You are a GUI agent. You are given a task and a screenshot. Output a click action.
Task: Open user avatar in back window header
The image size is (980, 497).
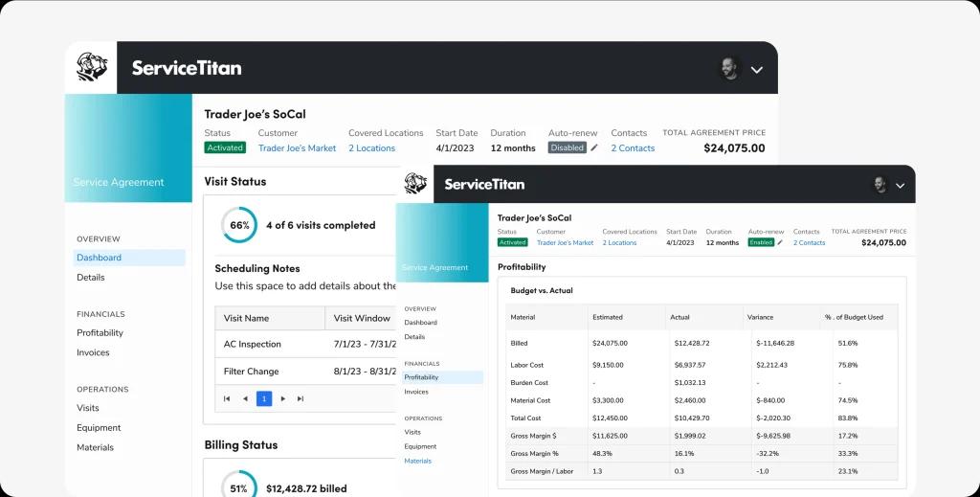pyautogui.click(x=728, y=69)
